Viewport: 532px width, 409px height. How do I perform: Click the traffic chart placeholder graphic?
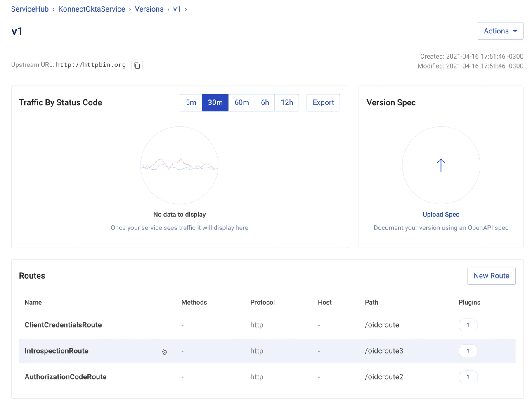pyautogui.click(x=180, y=165)
